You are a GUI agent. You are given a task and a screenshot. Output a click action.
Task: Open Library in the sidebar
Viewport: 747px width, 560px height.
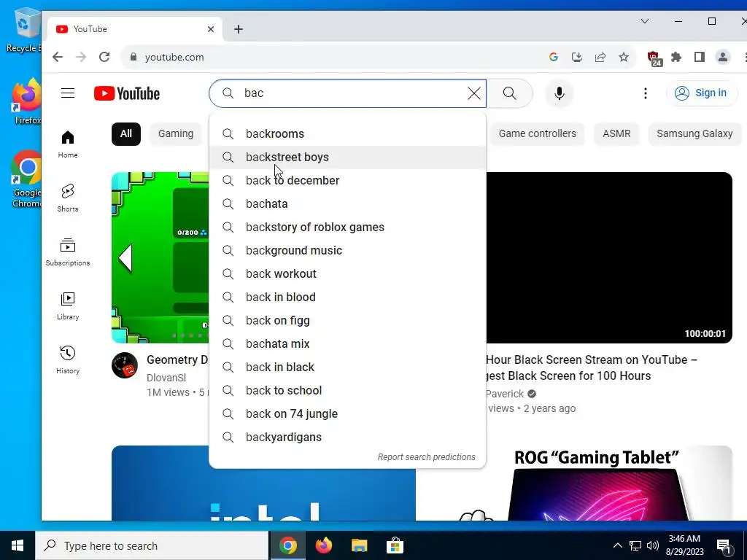pyautogui.click(x=68, y=306)
